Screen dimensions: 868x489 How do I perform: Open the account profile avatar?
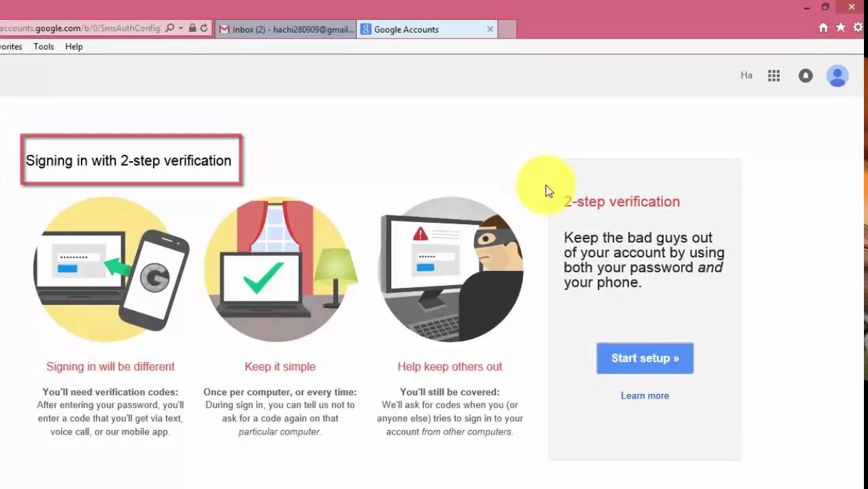click(837, 75)
